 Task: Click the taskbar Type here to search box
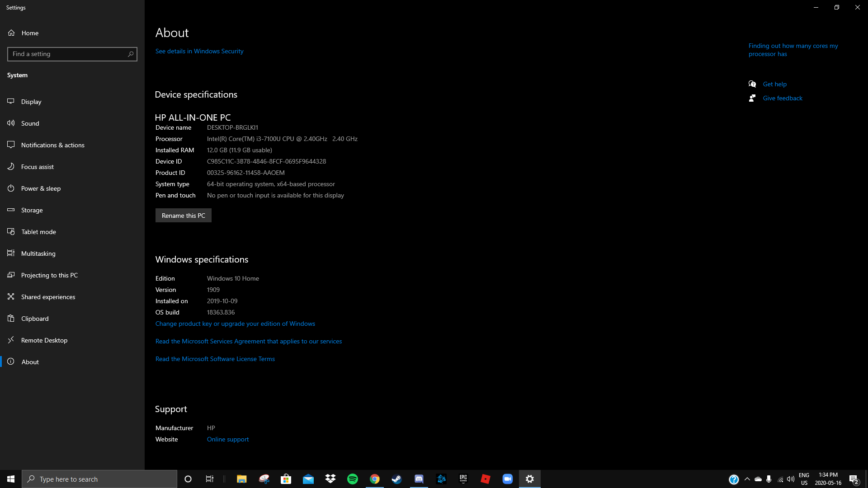coord(99,479)
